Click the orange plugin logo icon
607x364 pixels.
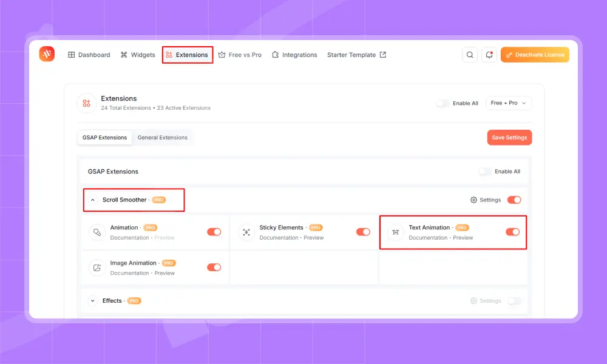(47, 55)
